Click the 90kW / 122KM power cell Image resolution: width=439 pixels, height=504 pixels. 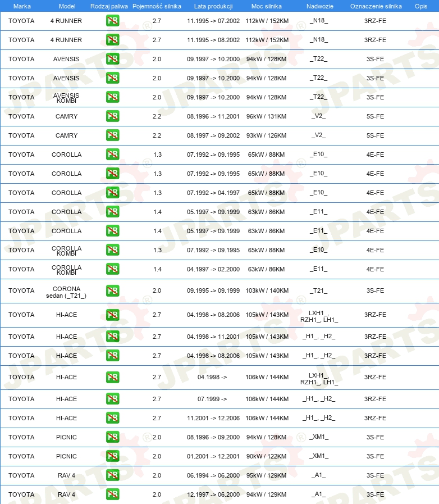266,456
